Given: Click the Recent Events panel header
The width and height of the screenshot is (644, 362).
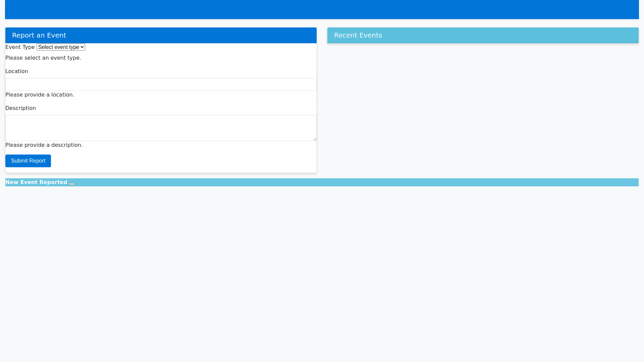Looking at the screenshot, I should pyautogui.click(x=358, y=35).
